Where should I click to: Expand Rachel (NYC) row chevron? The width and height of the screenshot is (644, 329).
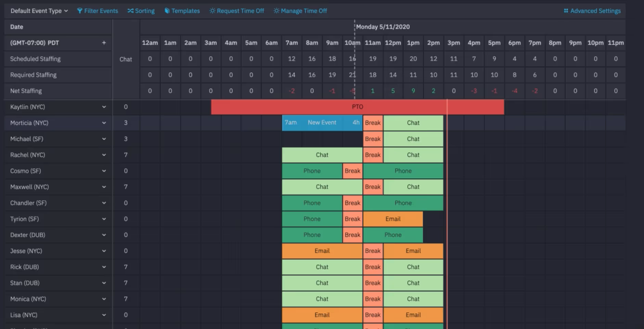click(x=104, y=155)
